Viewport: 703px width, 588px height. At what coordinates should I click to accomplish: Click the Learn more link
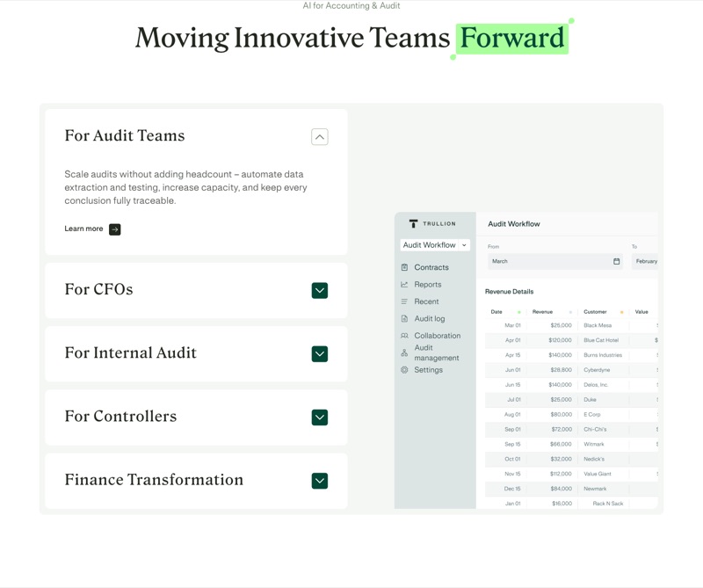pyautogui.click(x=83, y=229)
